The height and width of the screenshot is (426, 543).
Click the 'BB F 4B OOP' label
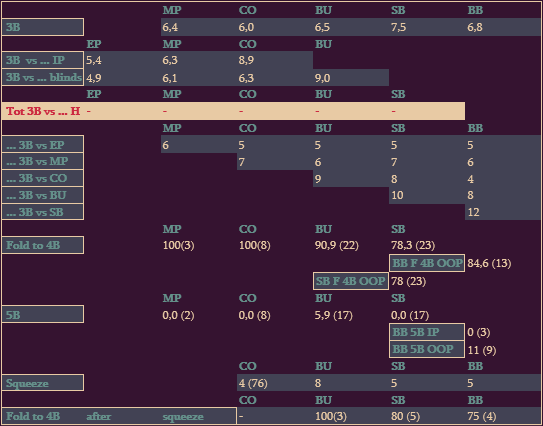click(427, 263)
